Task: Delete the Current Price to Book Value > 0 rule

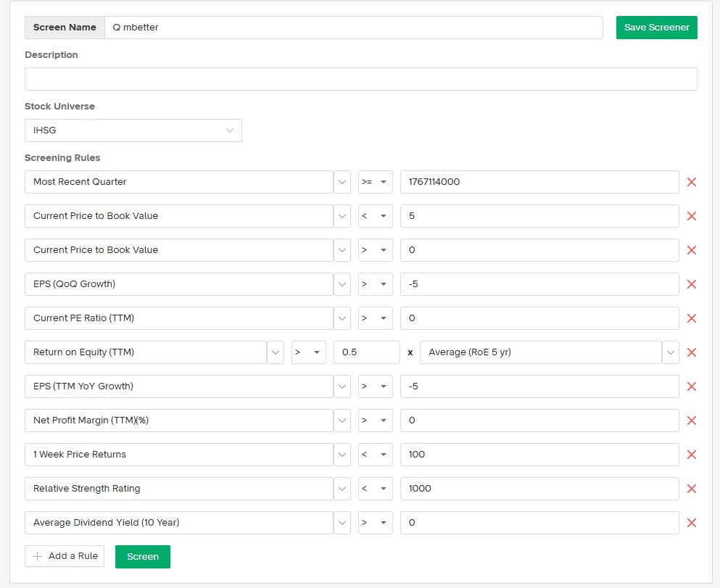Action: [x=691, y=250]
